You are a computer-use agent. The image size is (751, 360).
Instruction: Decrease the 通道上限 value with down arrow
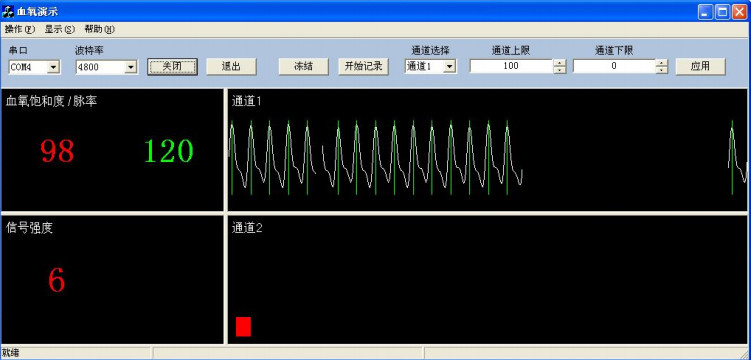[x=559, y=70]
